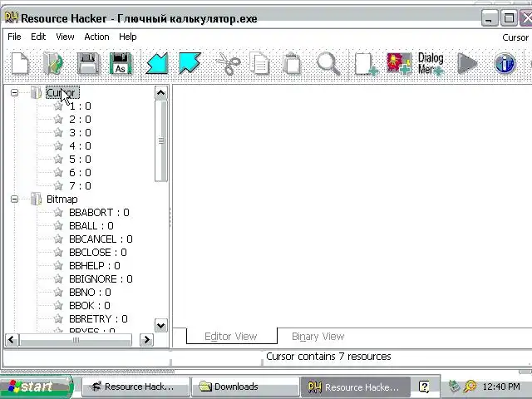Click the star icon beside BBABORT
This screenshot has height=399, width=532.
(x=58, y=213)
